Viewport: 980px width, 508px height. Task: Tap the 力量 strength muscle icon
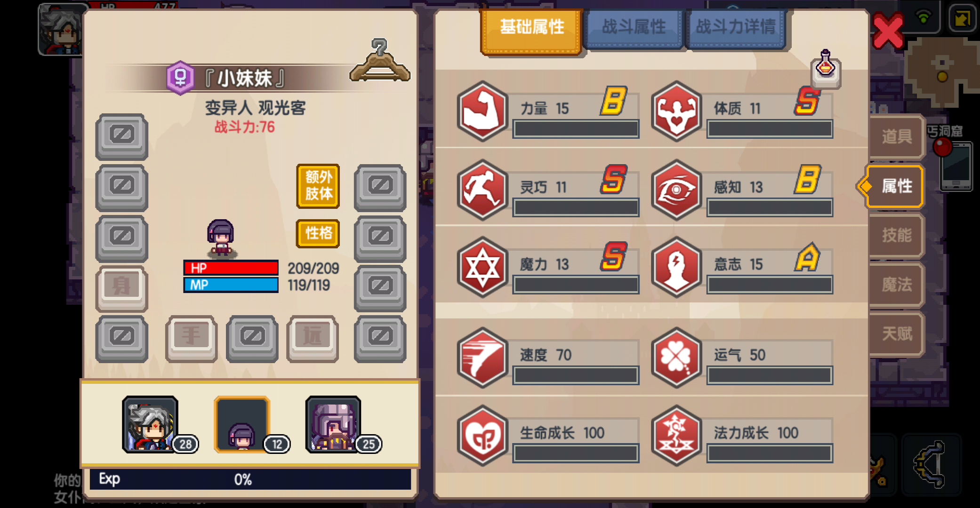point(482,111)
